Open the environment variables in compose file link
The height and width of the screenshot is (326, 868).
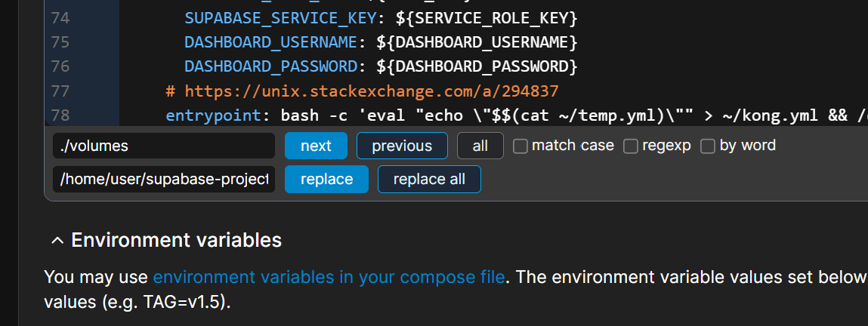(329, 277)
